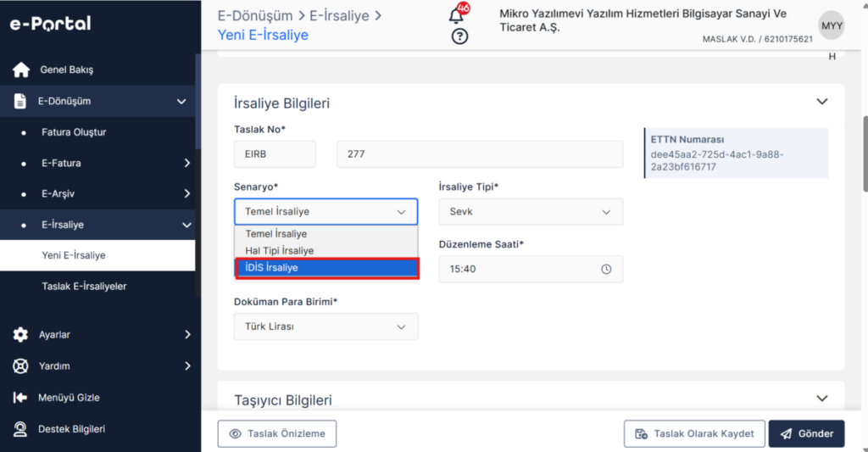Open the clock icon in Düzenleme Saati

point(606,269)
